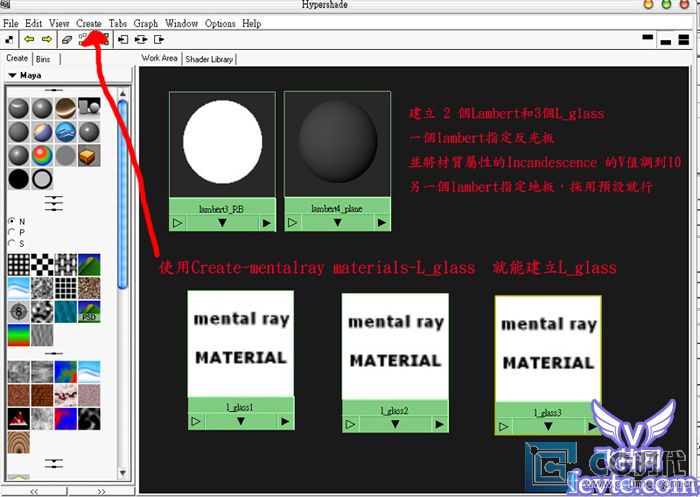Show output connections icon

pos(159,40)
